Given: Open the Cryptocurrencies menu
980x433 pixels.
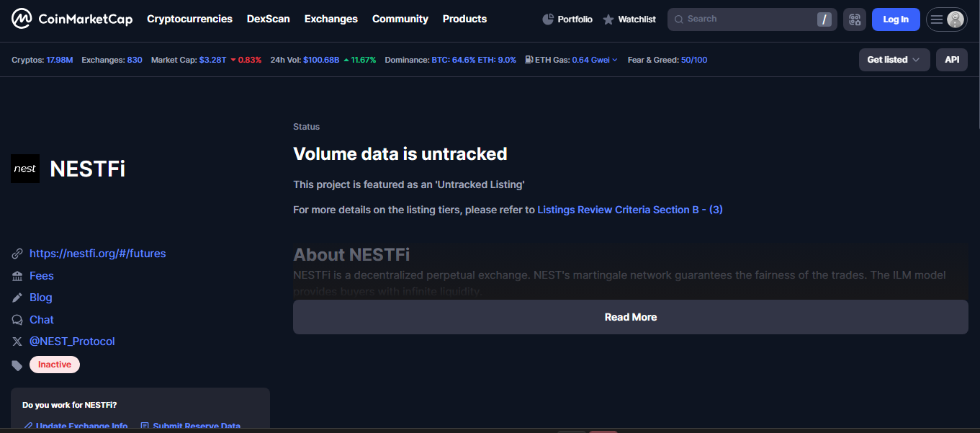Looking at the screenshot, I should coord(189,19).
